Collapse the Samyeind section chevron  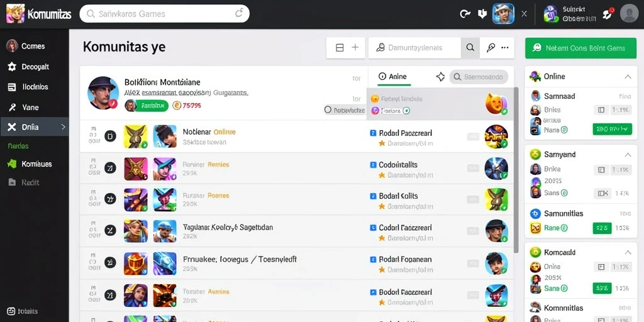tap(628, 155)
